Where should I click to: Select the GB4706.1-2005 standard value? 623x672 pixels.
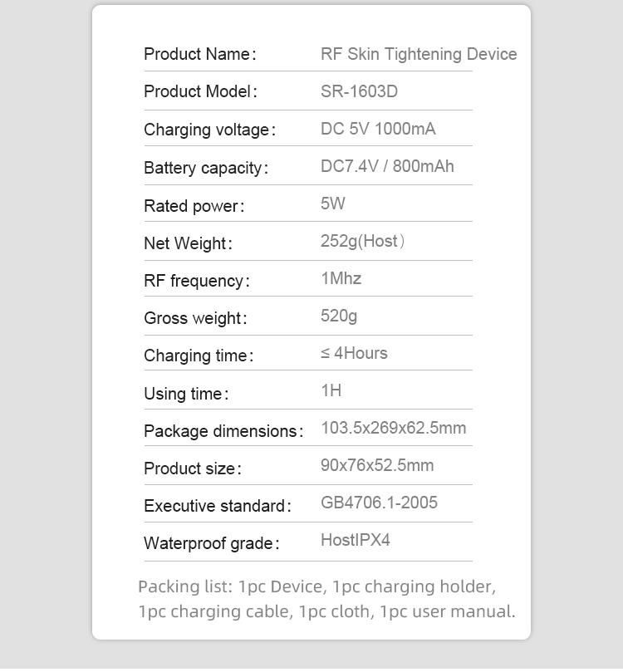pyautogui.click(x=379, y=503)
